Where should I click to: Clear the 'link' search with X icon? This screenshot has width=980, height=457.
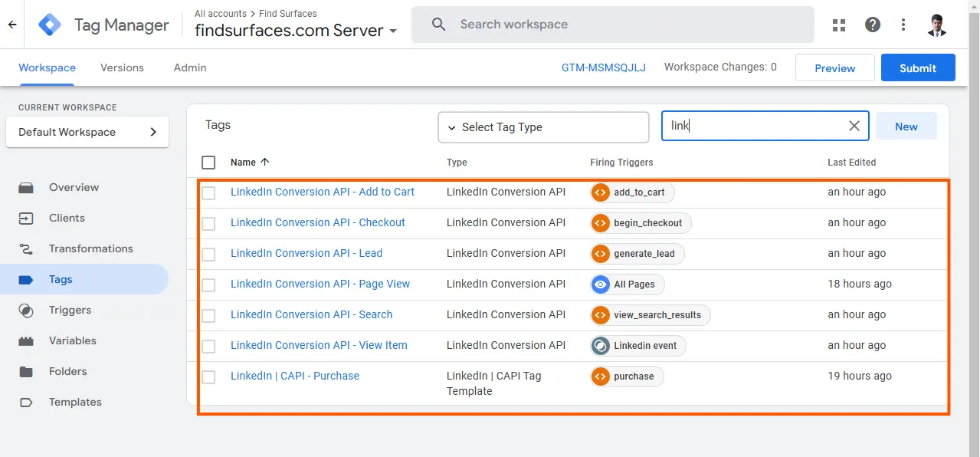854,126
